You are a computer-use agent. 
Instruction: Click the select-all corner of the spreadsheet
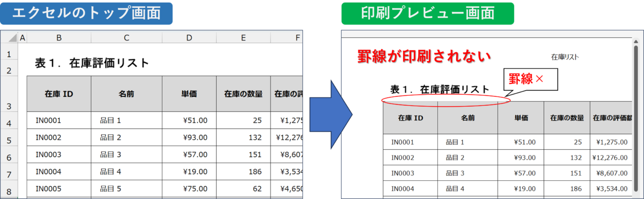[9, 37]
